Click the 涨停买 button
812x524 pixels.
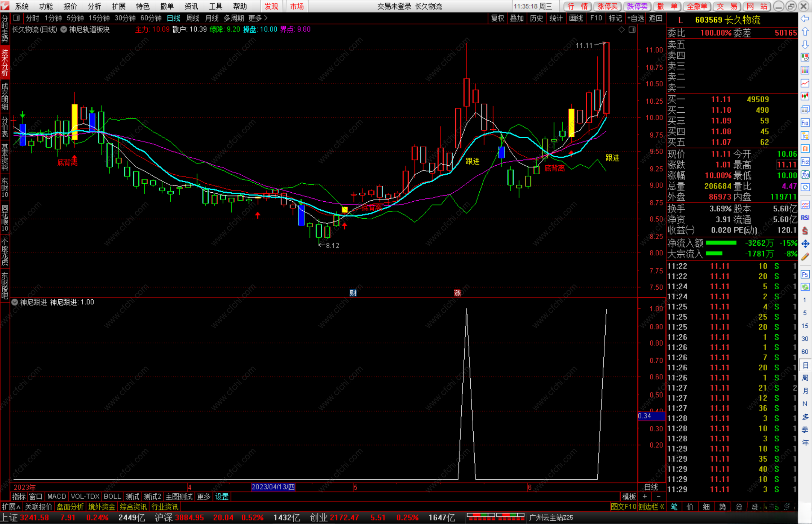(x=607, y=6)
